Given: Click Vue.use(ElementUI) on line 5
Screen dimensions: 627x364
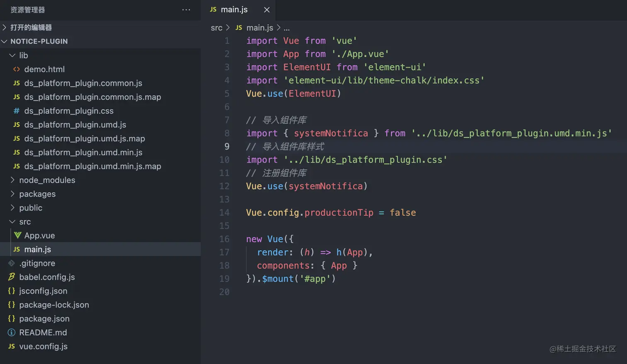Looking at the screenshot, I should click(294, 94).
